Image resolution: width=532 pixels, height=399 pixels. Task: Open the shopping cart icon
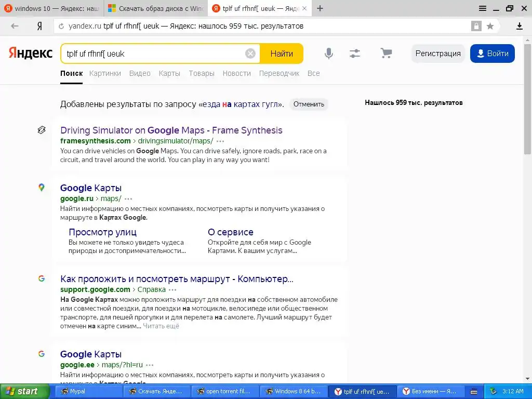386,53
